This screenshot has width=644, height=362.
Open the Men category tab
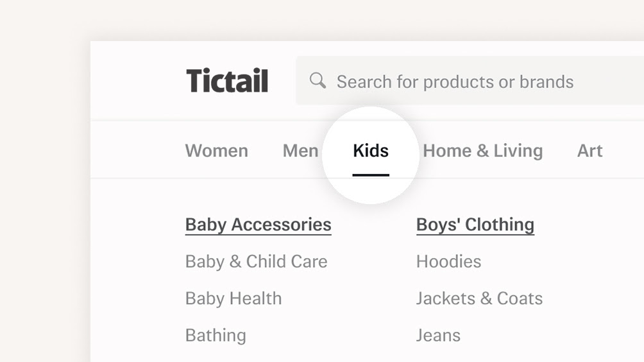click(x=300, y=151)
